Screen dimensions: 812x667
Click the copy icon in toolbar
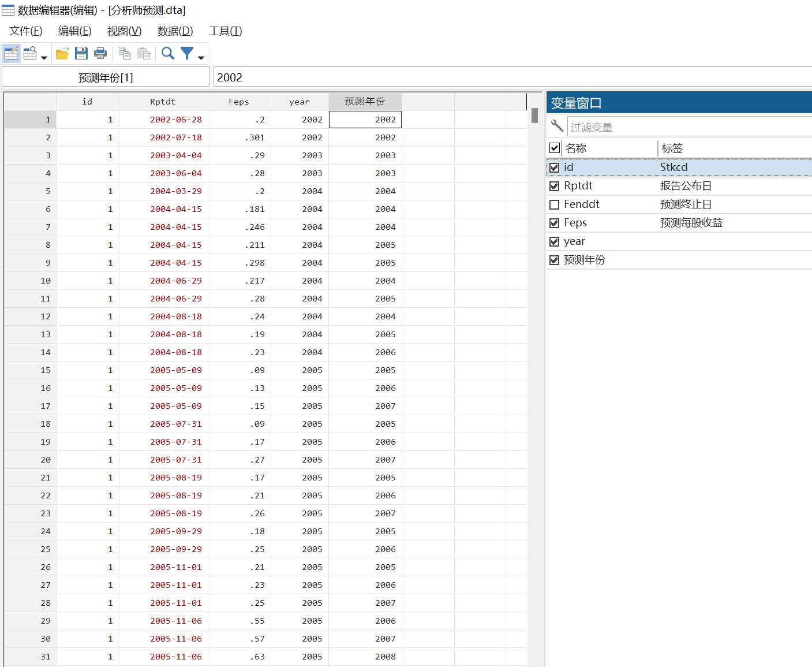point(124,54)
